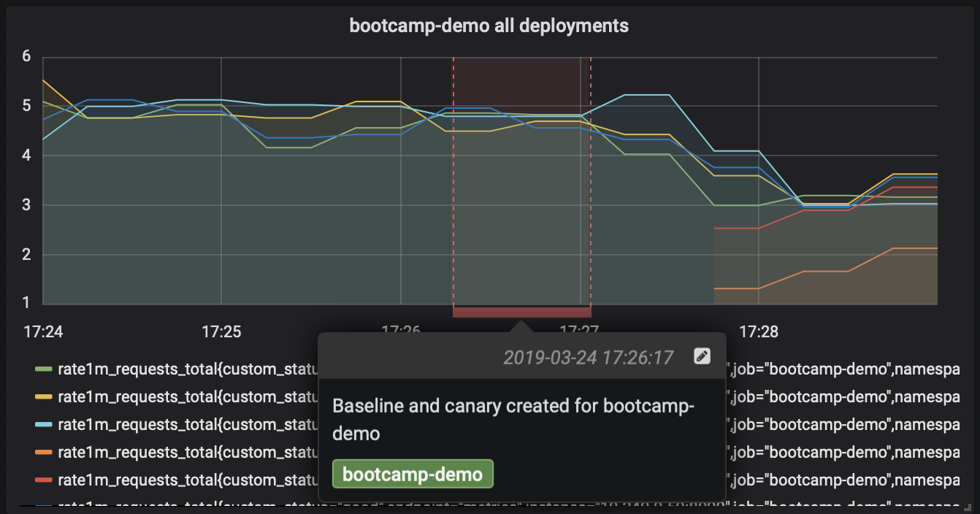Screen dimensions: 980x514
Task: Click the 17:28 time axis label
Action: [759, 332]
